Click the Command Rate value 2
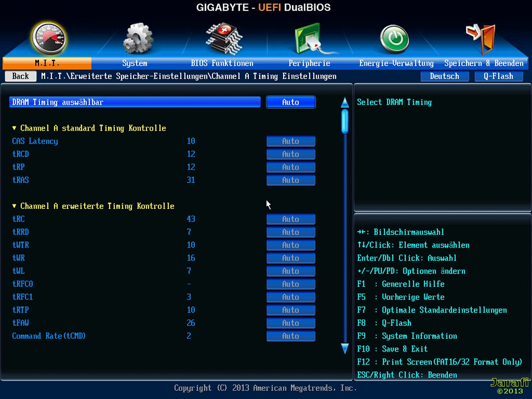Screen dimensions: 532x399 coord(189,336)
